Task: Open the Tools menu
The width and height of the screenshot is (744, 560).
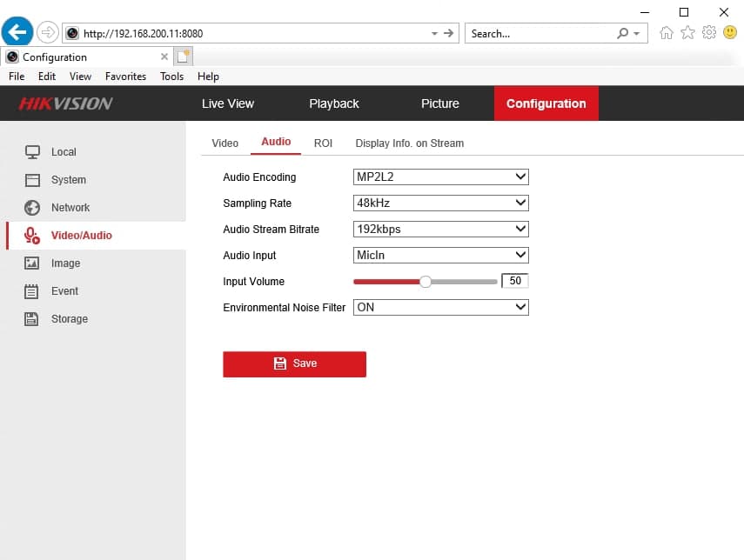Action: coord(171,77)
